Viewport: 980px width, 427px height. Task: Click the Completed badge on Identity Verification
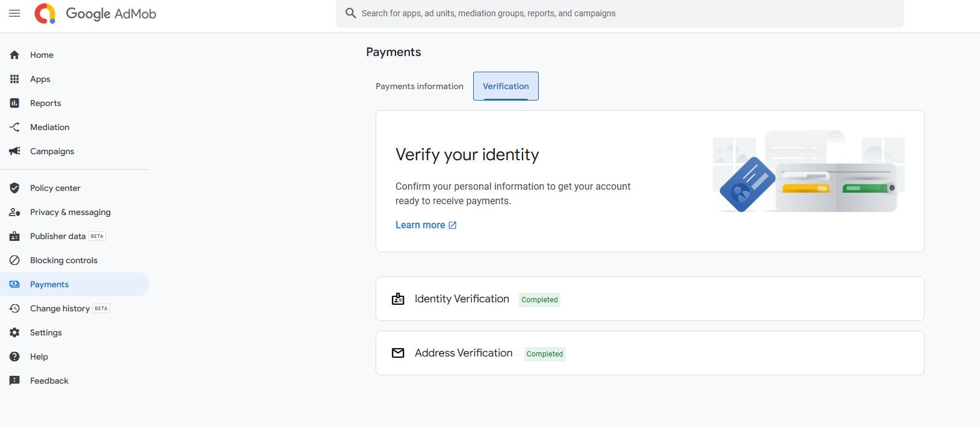(x=539, y=299)
